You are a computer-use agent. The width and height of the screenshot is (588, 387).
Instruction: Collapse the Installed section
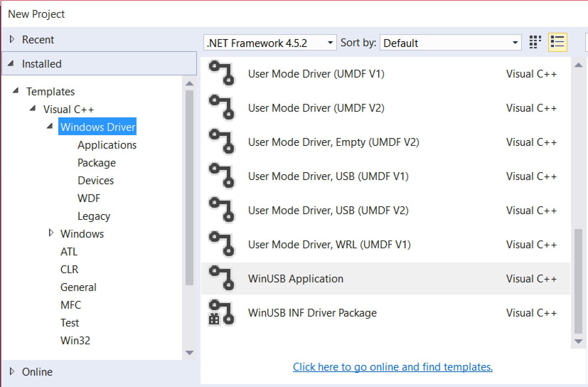pos(11,64)
